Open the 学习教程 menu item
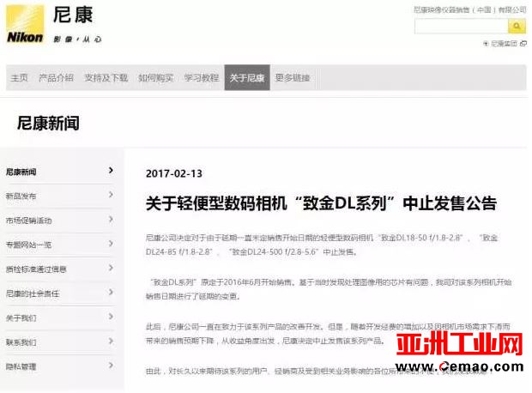 (201, 78)
